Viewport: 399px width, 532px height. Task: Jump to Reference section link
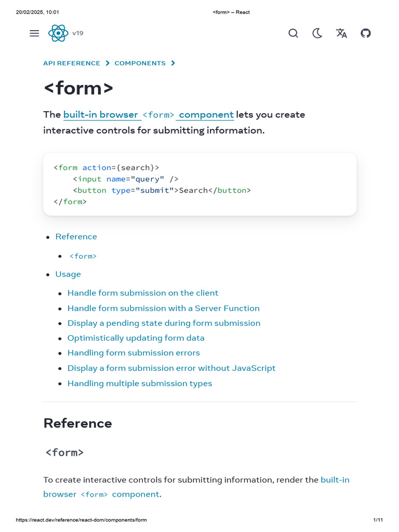[76, 237]
